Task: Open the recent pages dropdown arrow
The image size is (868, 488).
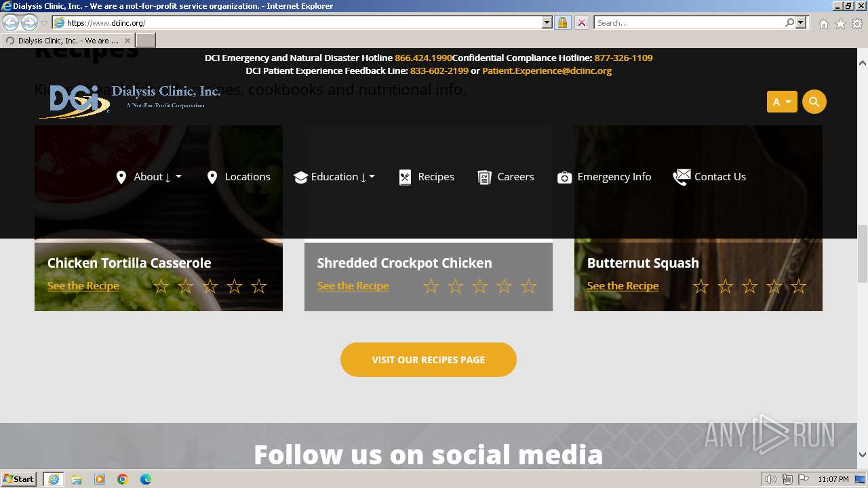Action: (x=45, y=22)
